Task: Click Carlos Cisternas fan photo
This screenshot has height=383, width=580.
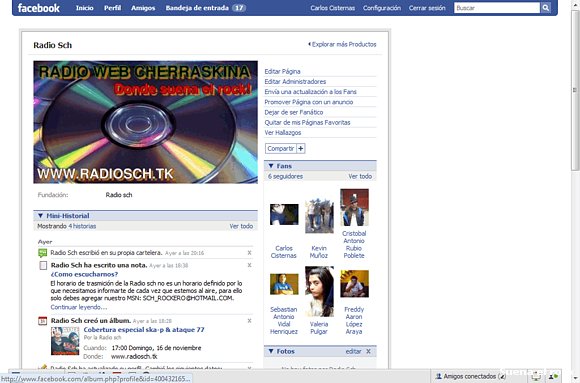Action: click(284, 214)
